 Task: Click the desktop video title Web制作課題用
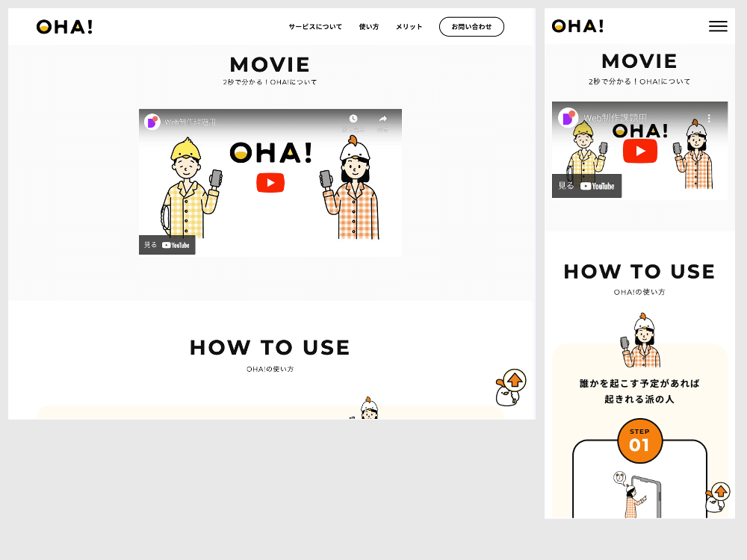coord(190,122)
